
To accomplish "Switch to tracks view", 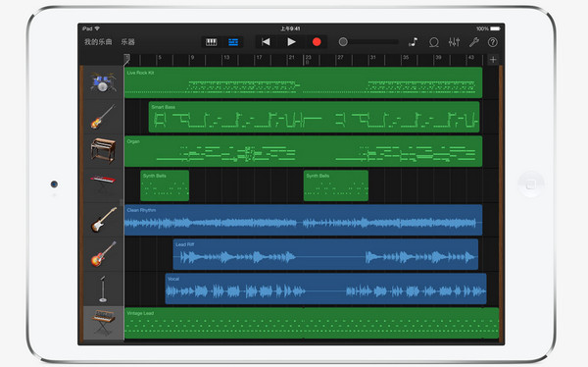I will coord(233,42).
